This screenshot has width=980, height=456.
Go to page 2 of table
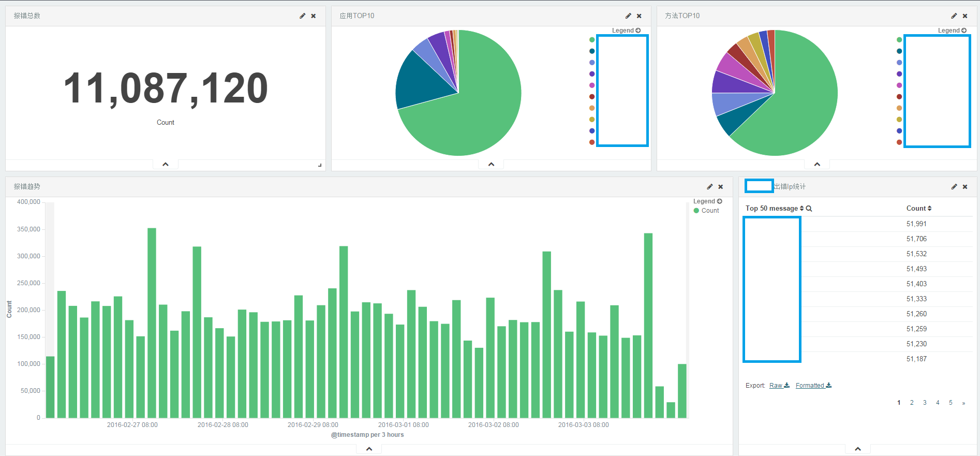(912, 403)
